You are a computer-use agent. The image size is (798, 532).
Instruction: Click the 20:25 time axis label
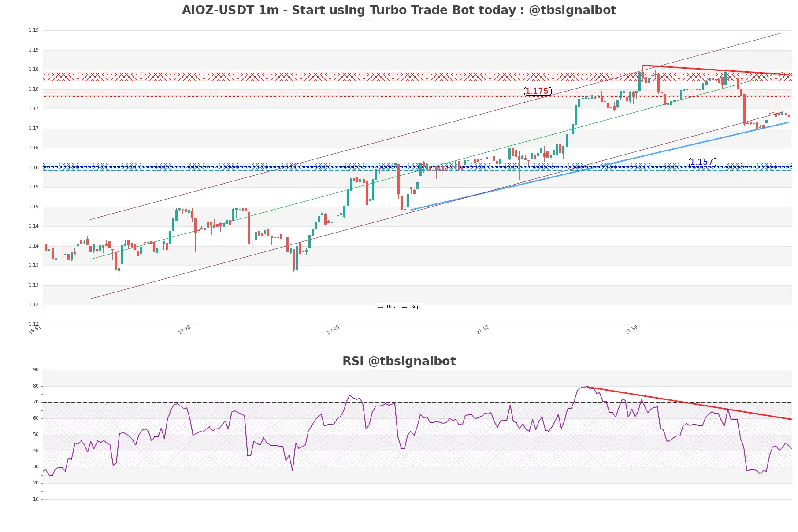point(333,330)
